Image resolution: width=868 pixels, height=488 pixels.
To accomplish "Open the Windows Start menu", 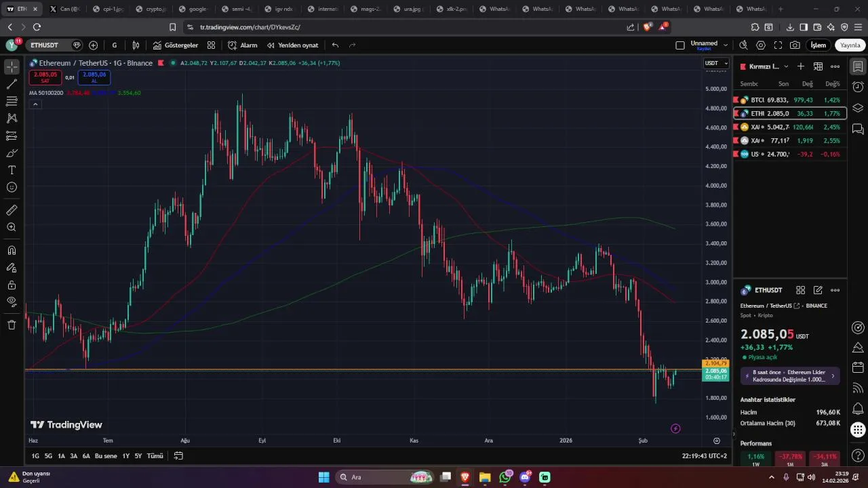I will [x=324, y=477].
